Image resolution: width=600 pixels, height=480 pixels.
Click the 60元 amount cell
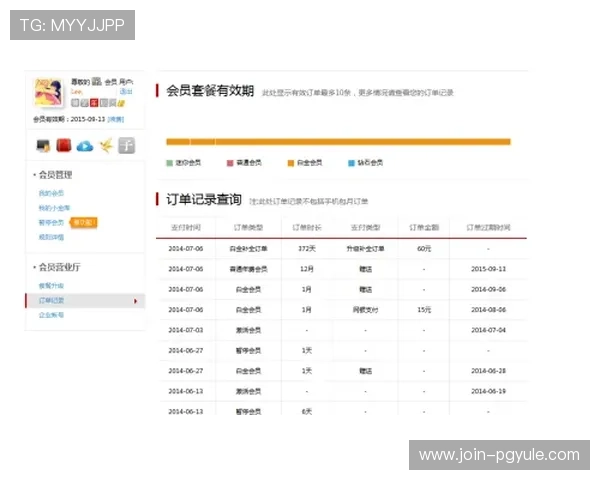pos(424,249)
